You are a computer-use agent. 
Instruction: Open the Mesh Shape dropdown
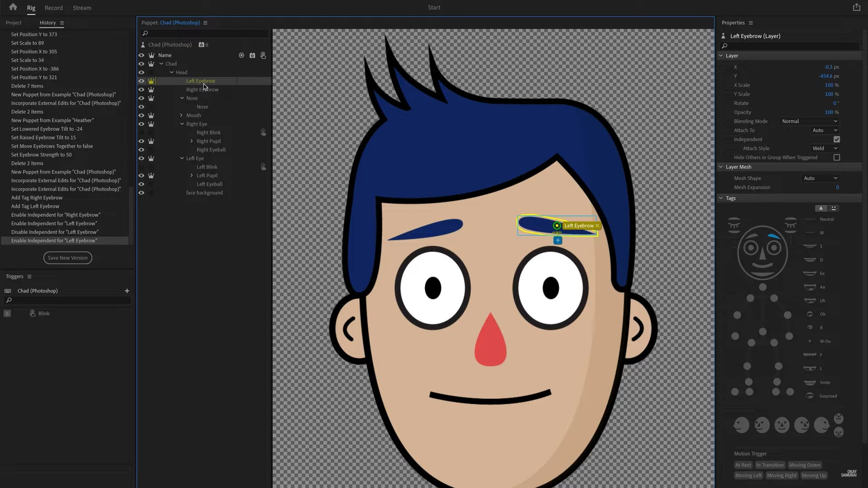point(820,178)
